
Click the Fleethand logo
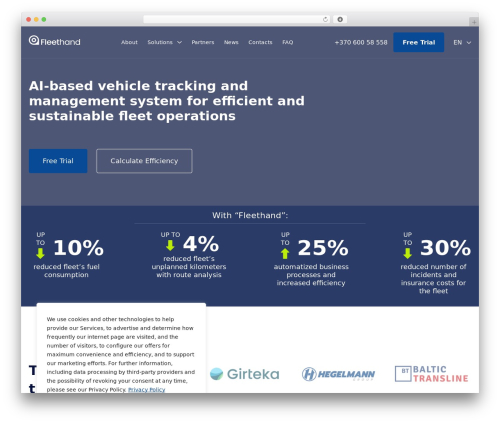54,41
